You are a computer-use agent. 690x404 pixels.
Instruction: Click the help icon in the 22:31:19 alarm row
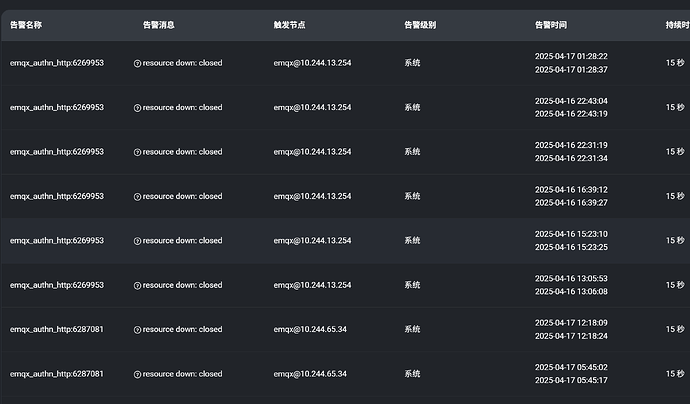137,152
